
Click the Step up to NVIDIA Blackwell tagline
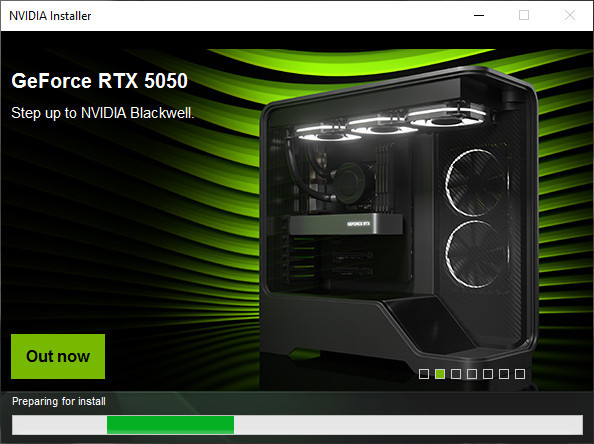click(103, 113)
